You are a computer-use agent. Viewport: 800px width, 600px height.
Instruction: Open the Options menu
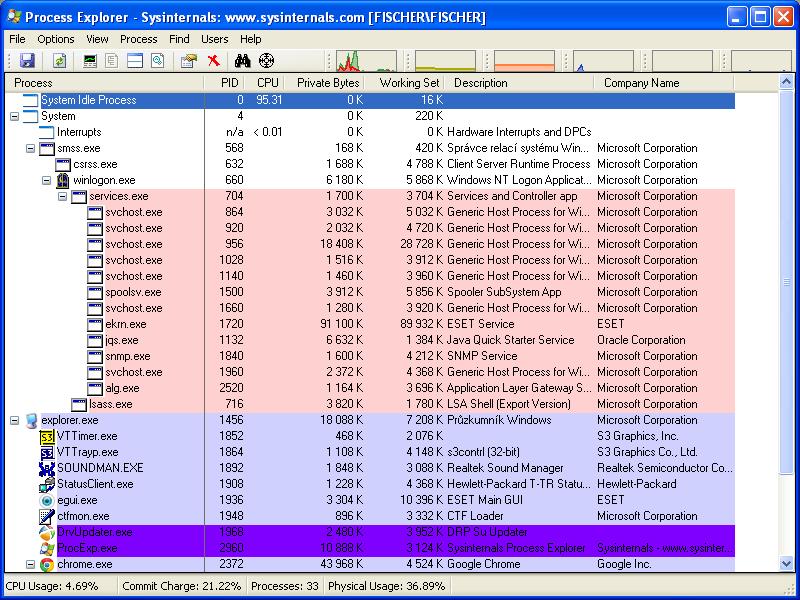point(56,39)
